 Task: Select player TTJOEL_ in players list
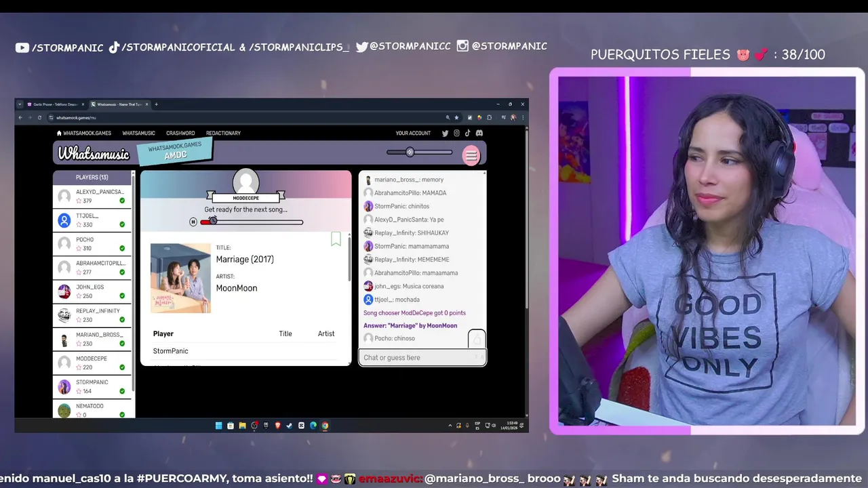point(92,220)
